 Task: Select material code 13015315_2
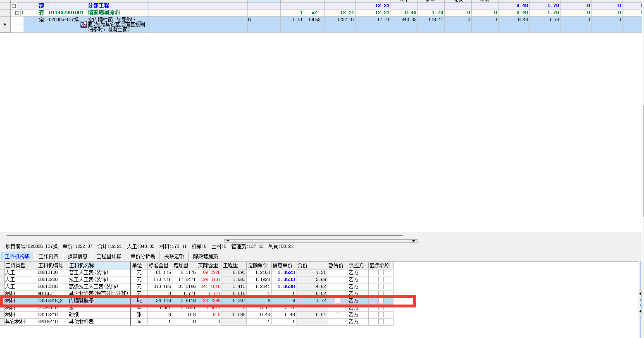(50, 301)
